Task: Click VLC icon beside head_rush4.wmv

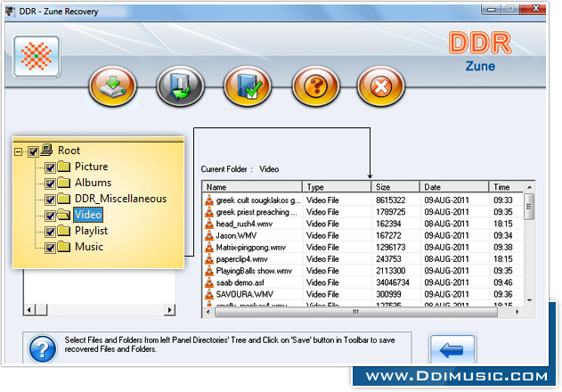Action: pos(209,224)
